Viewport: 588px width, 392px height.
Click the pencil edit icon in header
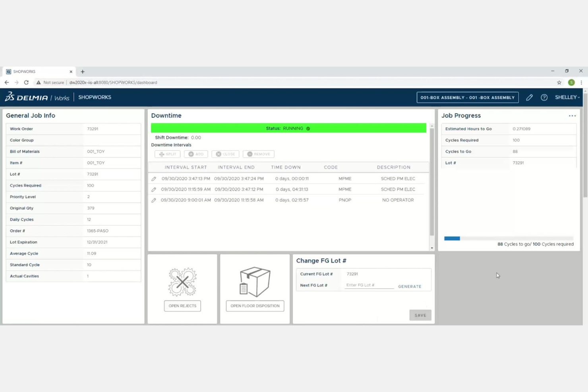[x=529, y=97]
